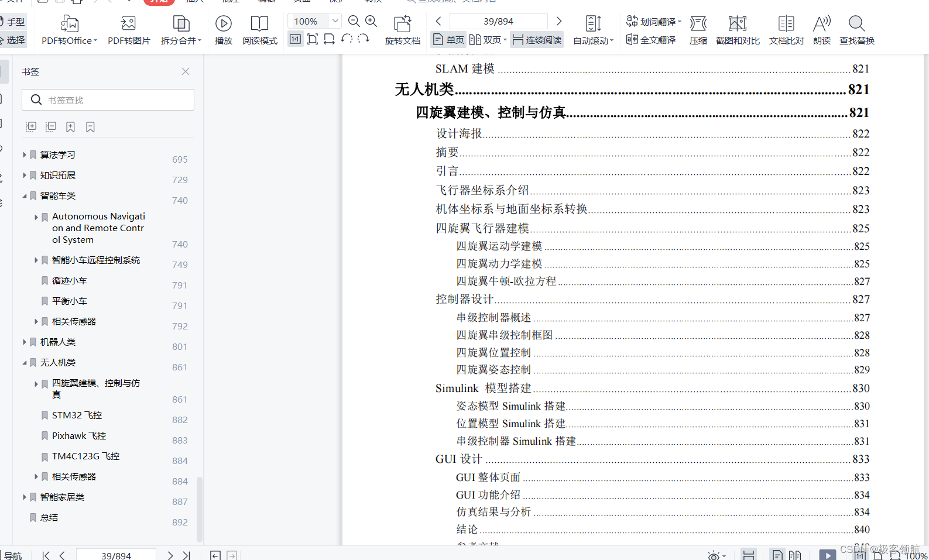Add a new bookmark icon
This screenshot has height=560, width=929.
click(x=70, y=126)
